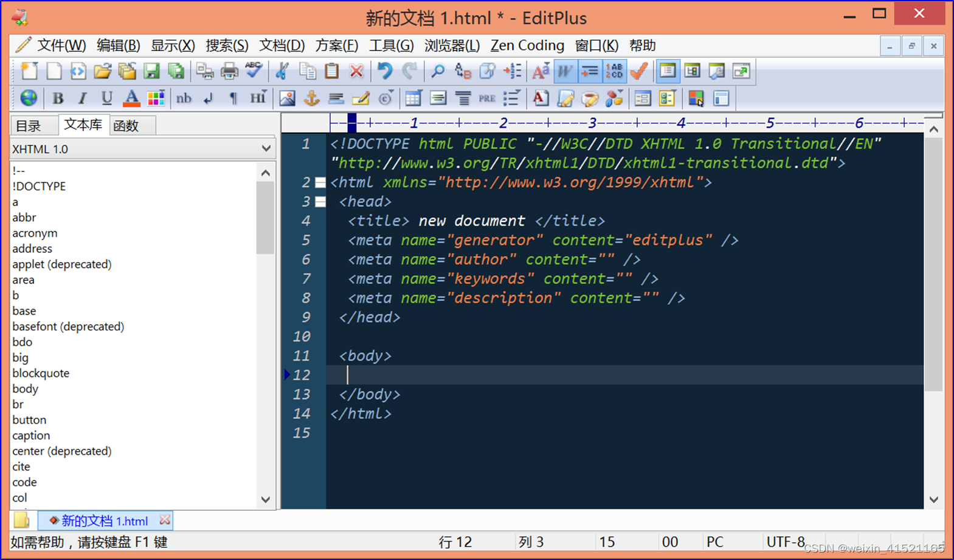Click the New HTML page icon
954x560 pixels.
78,71
